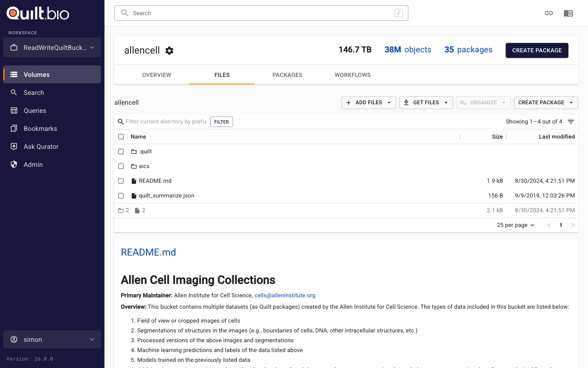This screenshot has height=368, width=588.
Task: Click the Version: 26.8.0 label
Action: point(30,359)
